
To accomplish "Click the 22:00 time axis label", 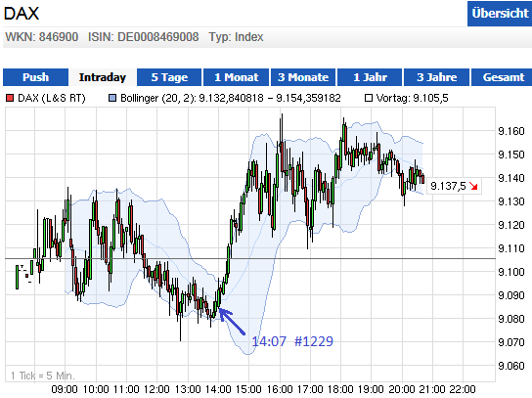I will [463, 389].
